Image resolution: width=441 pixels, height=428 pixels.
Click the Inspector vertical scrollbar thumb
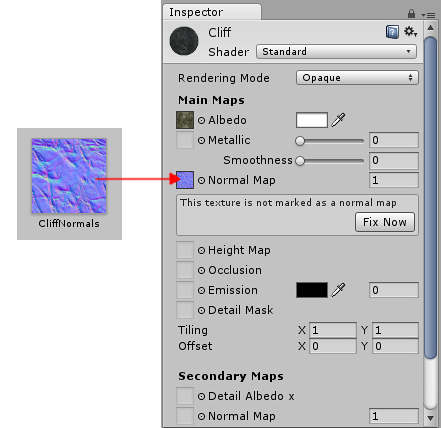(x=430, y=198)
